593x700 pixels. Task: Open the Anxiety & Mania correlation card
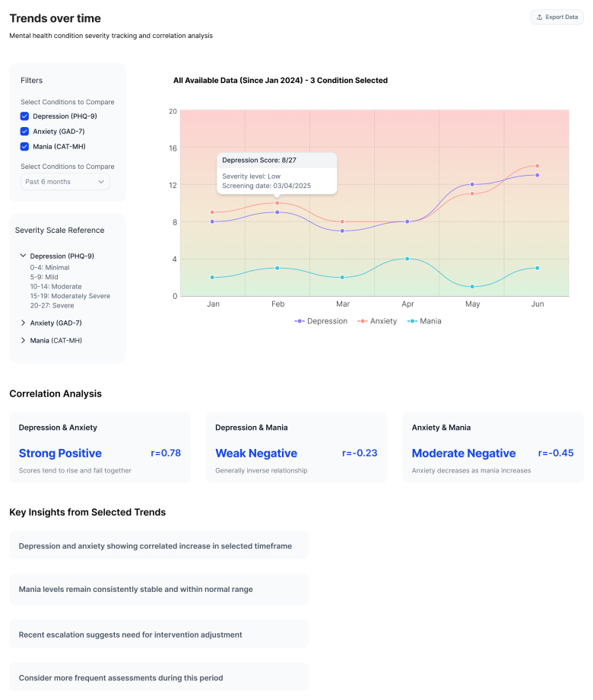click(x=493, y=447)
